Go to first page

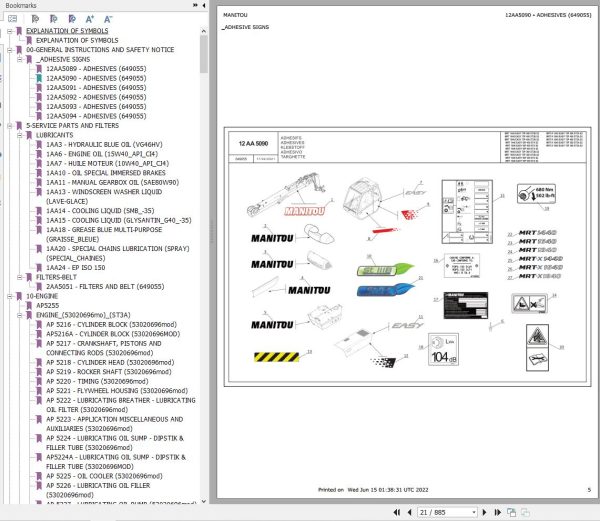tap(397, 512)
